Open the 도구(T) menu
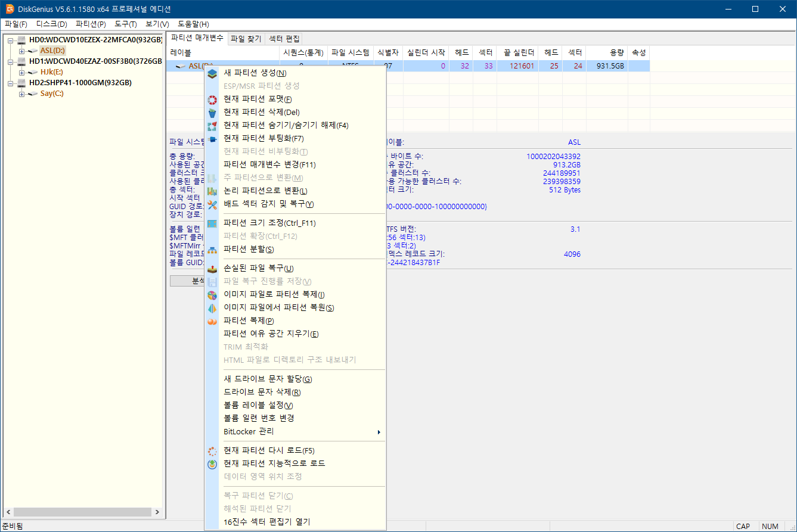Viewport: 797px width, 532px height. tap(126, 24)
